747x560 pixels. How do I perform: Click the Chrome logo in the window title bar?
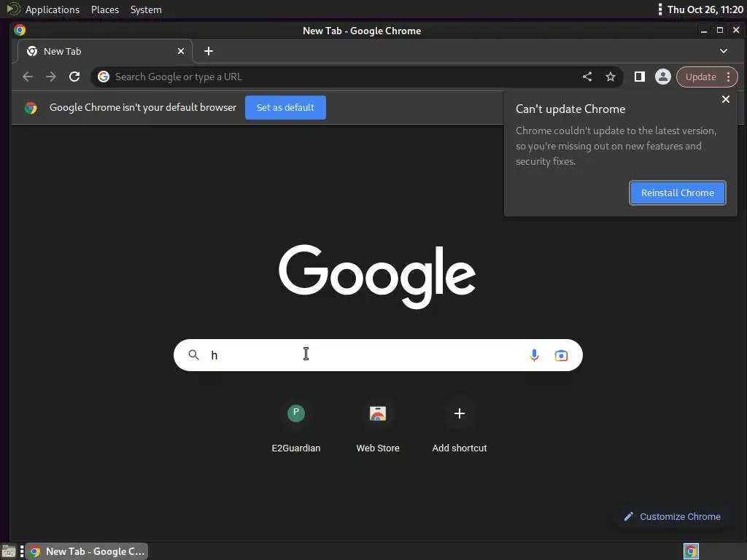(x=20, y=31)
